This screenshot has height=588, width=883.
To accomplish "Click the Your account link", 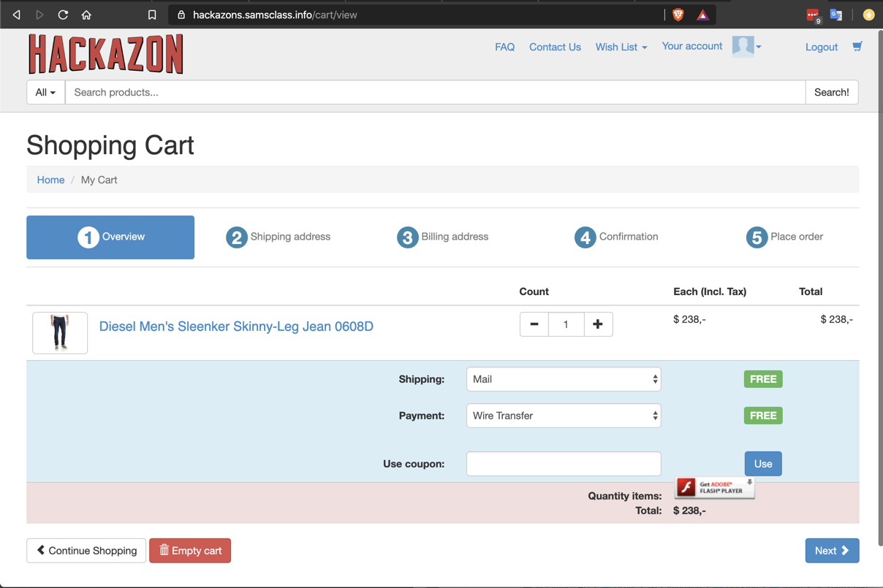I will pyautogui.click(x=692, y=46).
